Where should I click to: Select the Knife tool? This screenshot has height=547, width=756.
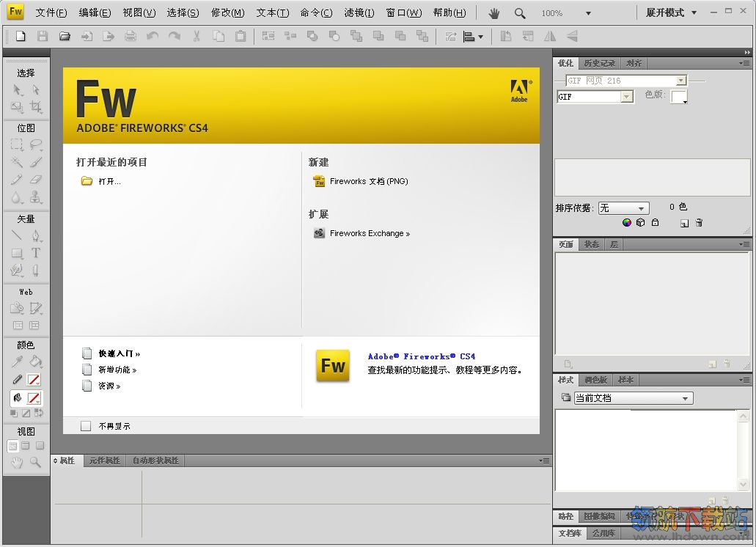coord(36,271)
